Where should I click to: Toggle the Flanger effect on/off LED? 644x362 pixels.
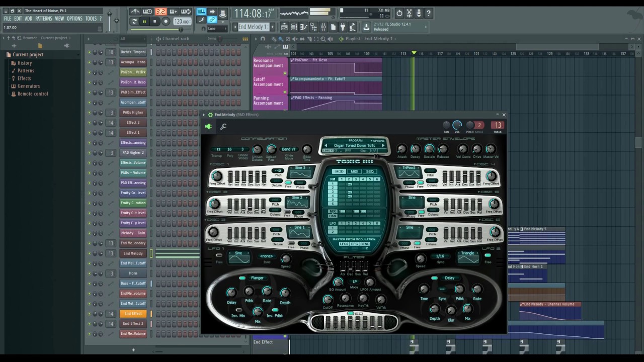coord(243,278)
